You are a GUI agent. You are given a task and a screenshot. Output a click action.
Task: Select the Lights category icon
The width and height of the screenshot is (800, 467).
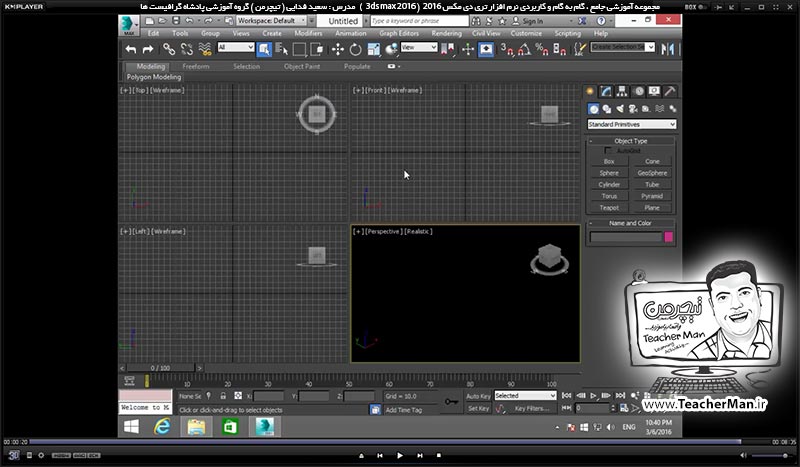(x=620, y=109)
